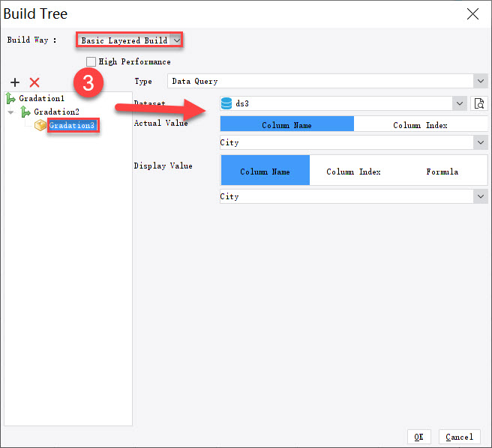Select Actual Value Column Name tab
The width and height of the screenshot is (492, 448).
point(287,124)
